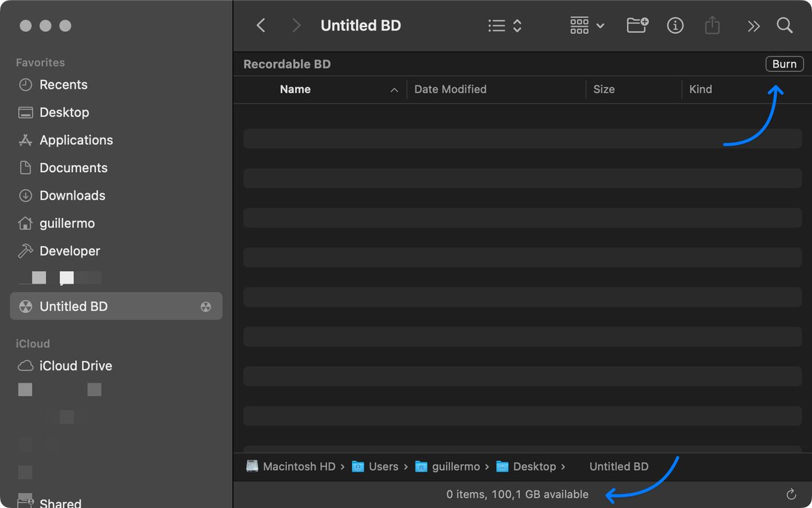Minimize the window with the middle button
The width and height of the screenshot is (812, 508).
[x=45, y=26]
